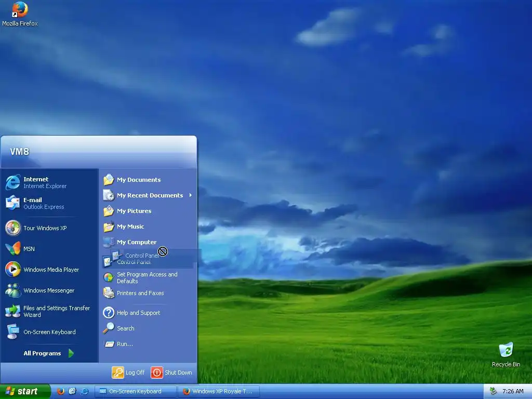Screen dimensions: 532x399
Task: Open the Recycle Bin desktop icon
Action: 506,350
